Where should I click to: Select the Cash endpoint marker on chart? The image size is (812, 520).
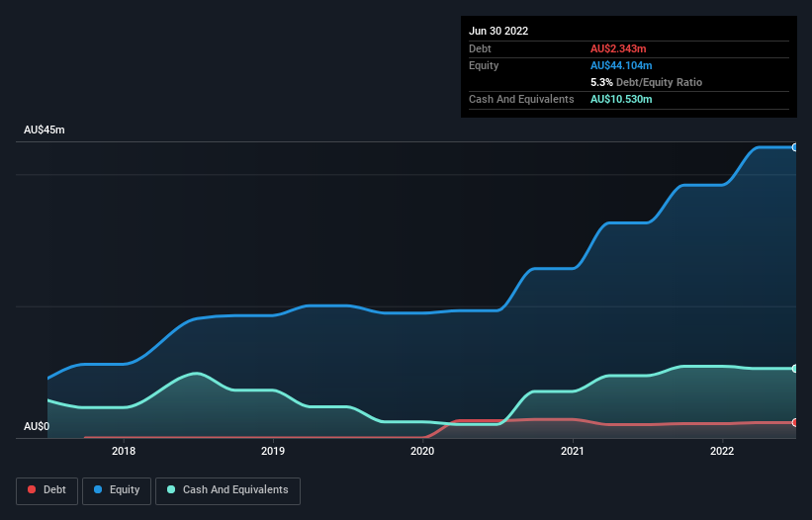point(794,369)
